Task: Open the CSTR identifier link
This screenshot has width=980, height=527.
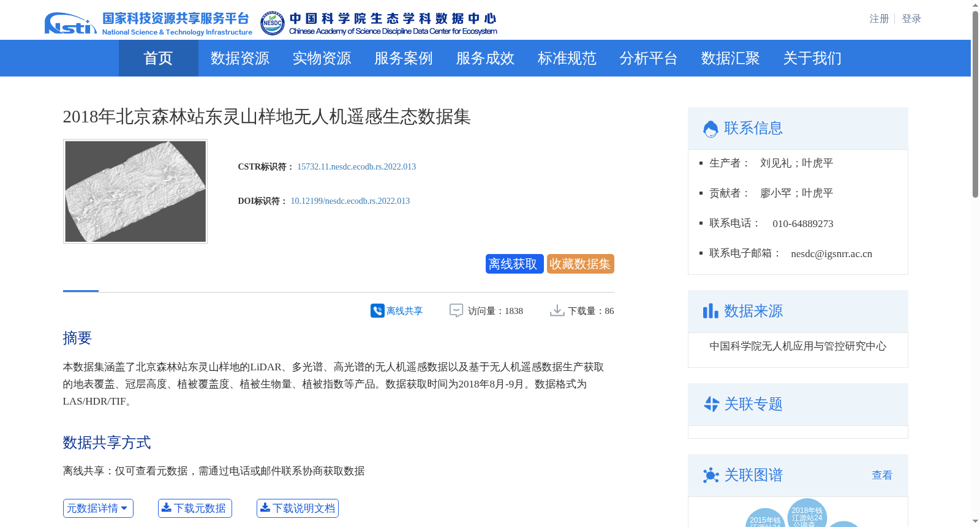Action: [x=356, y=166]
